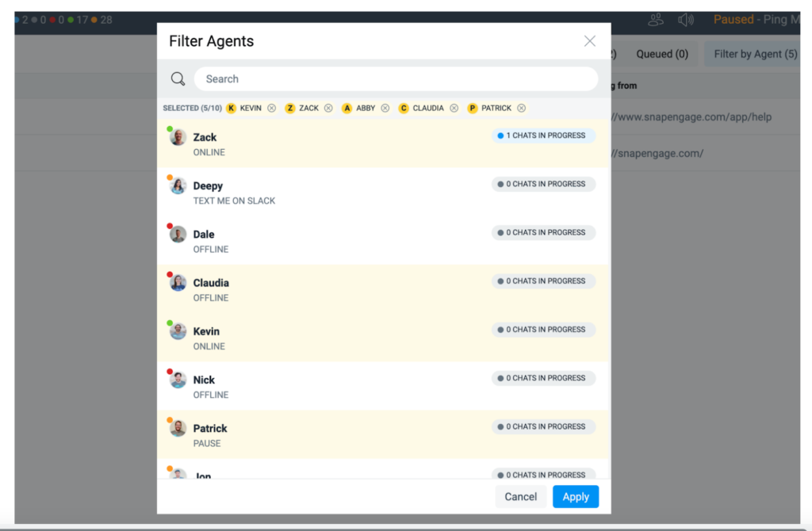
Task: Click inside the agent Search field
Action: point(396,78)
